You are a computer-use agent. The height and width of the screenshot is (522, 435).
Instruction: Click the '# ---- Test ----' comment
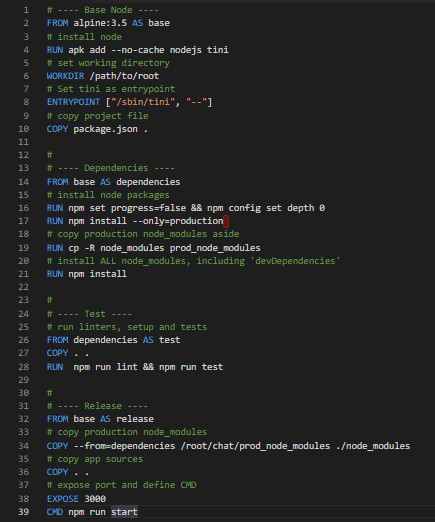tap(89, 314)
